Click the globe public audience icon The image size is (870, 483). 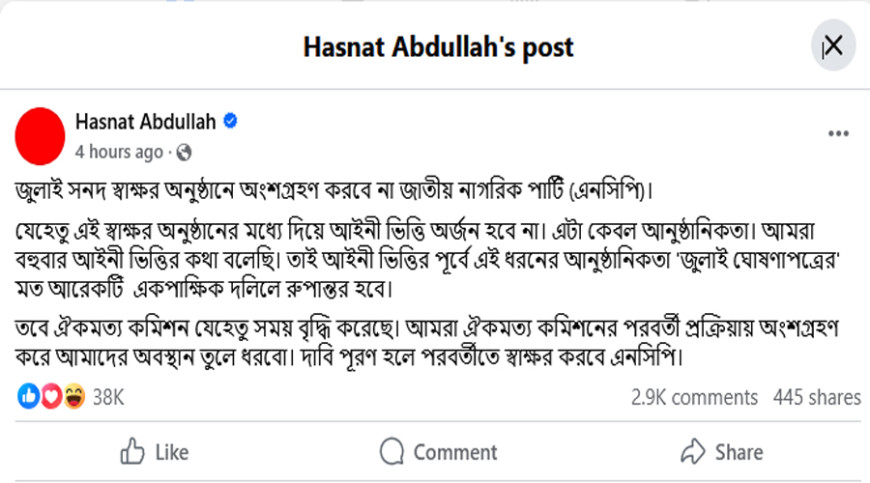click(x=183, y=153)
